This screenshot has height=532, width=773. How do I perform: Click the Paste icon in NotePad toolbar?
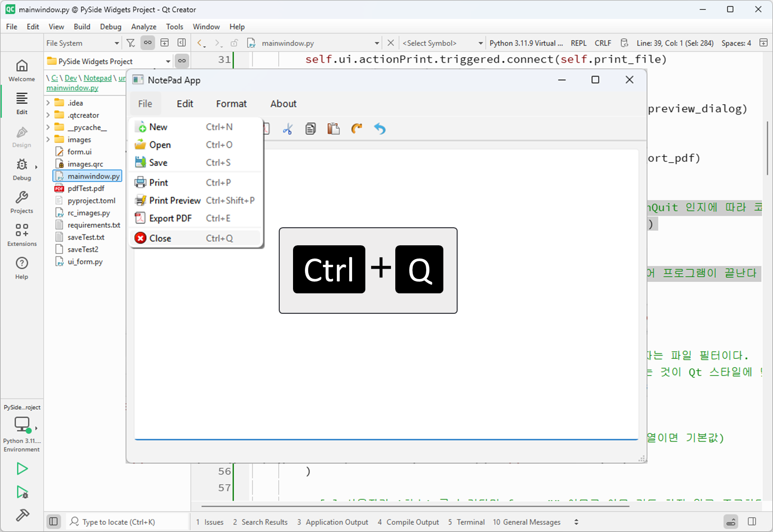tap(333, 129)
